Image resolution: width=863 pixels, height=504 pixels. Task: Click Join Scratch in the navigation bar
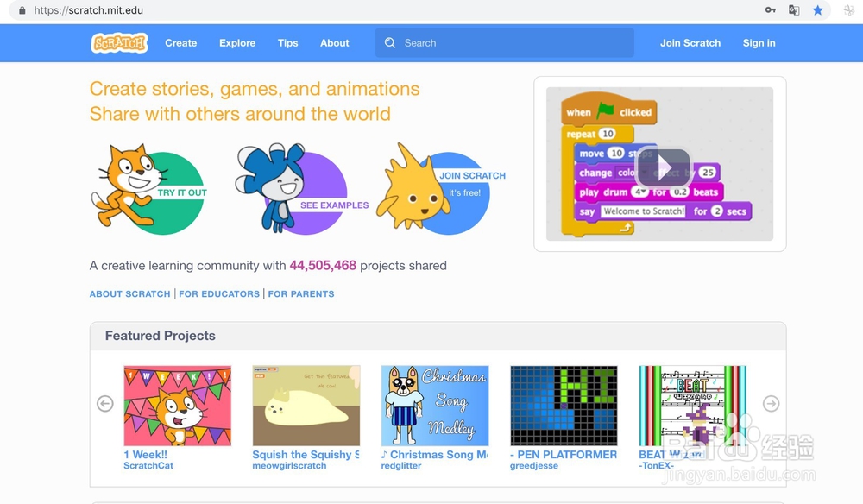(690, 43)
